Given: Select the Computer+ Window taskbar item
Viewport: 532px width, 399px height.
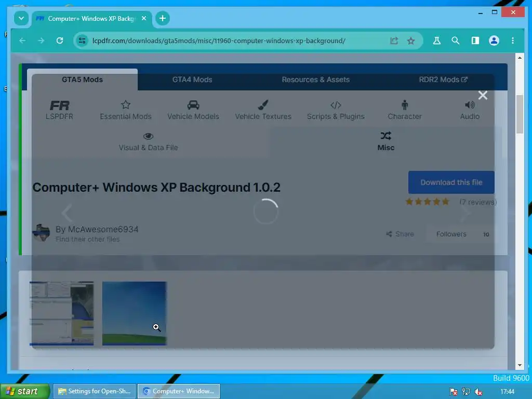Looking at the screenshot, I should click(179, 391).
